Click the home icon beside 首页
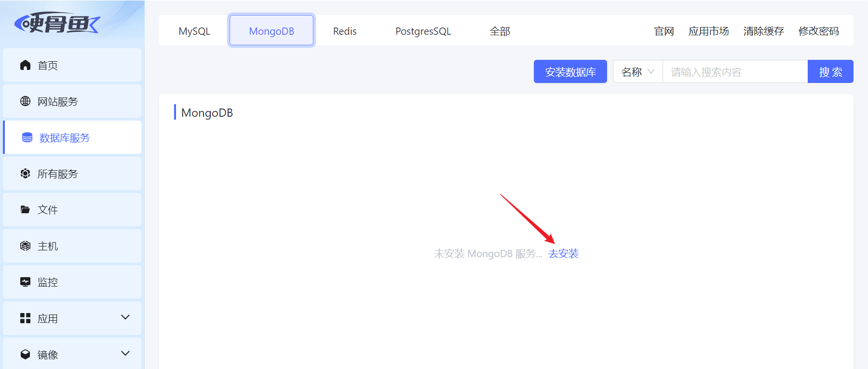The image size is (868, 369). pos(26,65)
